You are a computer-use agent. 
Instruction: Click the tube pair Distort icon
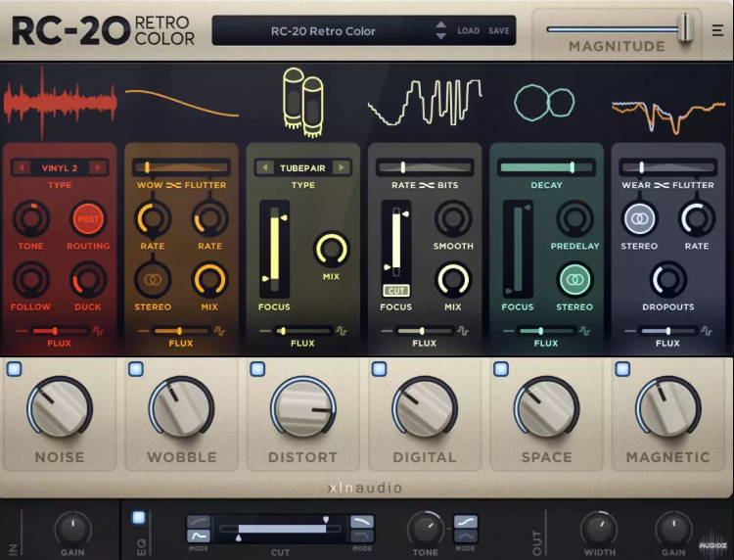tap(303, 103)
